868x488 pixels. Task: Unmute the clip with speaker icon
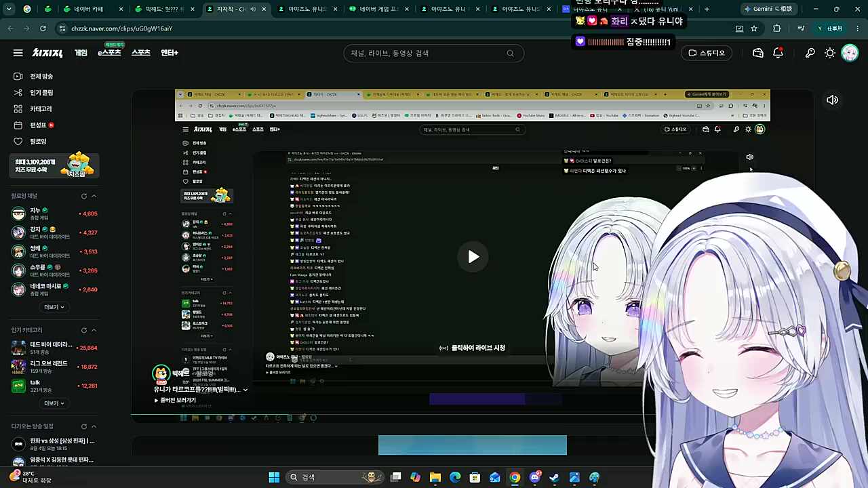[x=833, y=100]
